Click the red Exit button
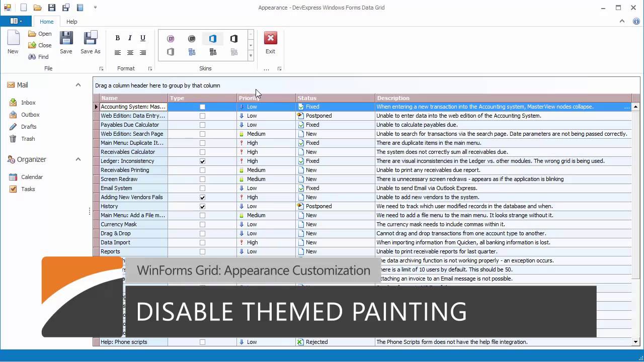Viewport: 644px width, 362px height. click(x=270, y=42)
